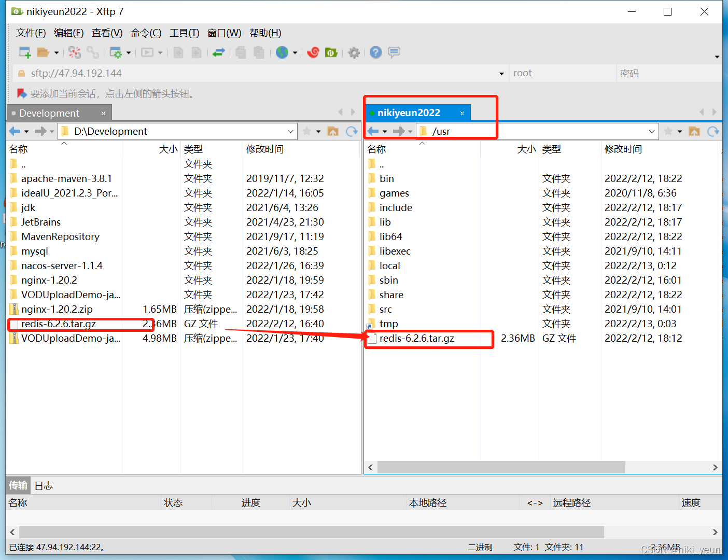Open the dropdown arrow beside the globe
Screen dimensions: 728x560
click(295, 53)
